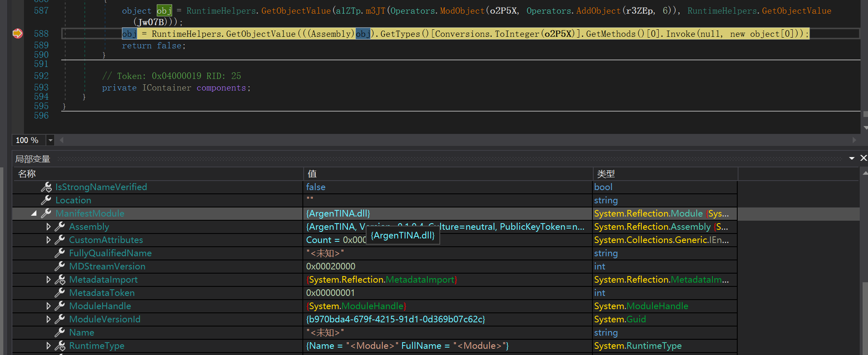
Task: Click the int type cell of MDStreamVersion
Action: click(599, 267)
